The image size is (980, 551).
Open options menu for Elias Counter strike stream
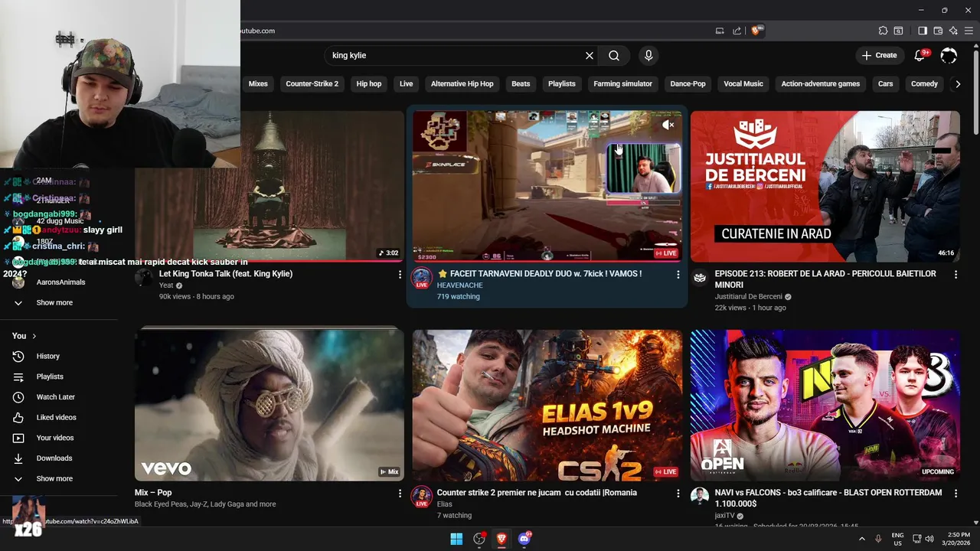678,494
